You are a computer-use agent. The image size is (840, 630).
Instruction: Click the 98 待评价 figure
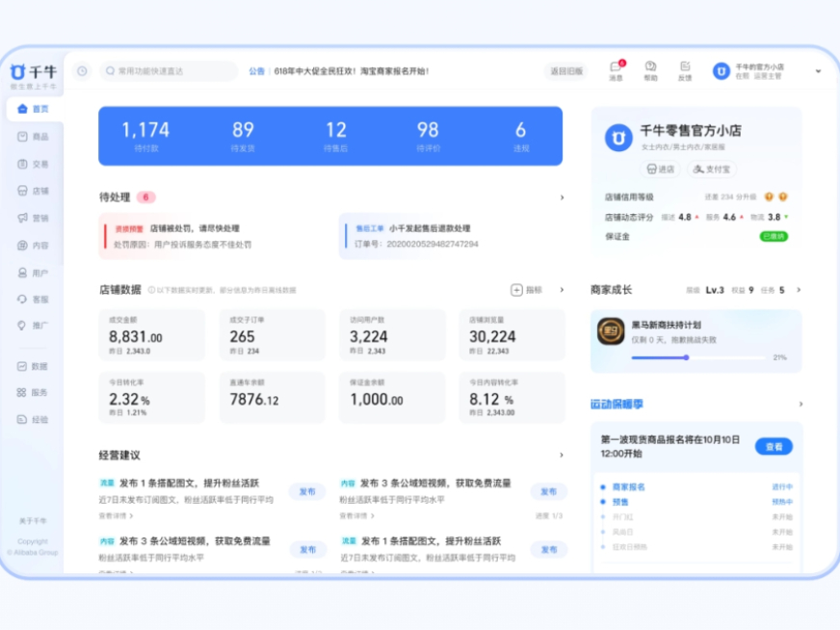428,136
